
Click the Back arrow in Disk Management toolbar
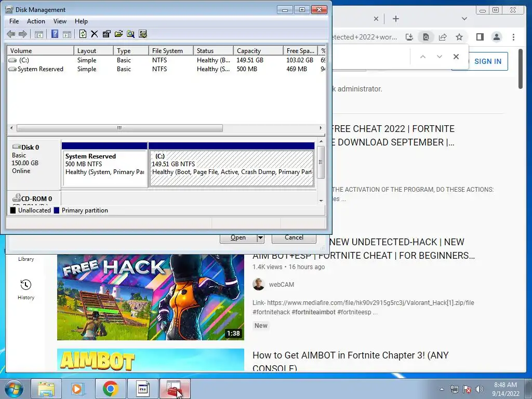[x=11, y=34]
